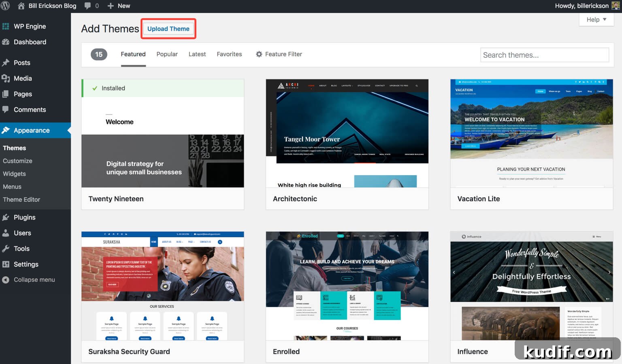Open the Media menu label

click(23, 78)
